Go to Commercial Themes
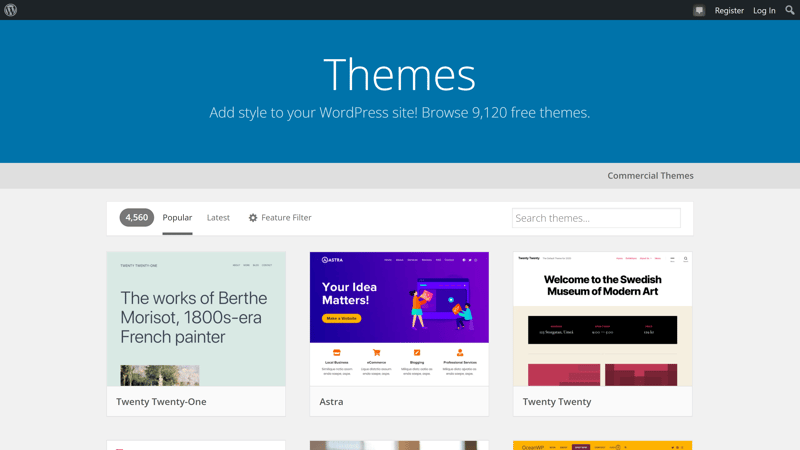 click(x=650, y=176)
